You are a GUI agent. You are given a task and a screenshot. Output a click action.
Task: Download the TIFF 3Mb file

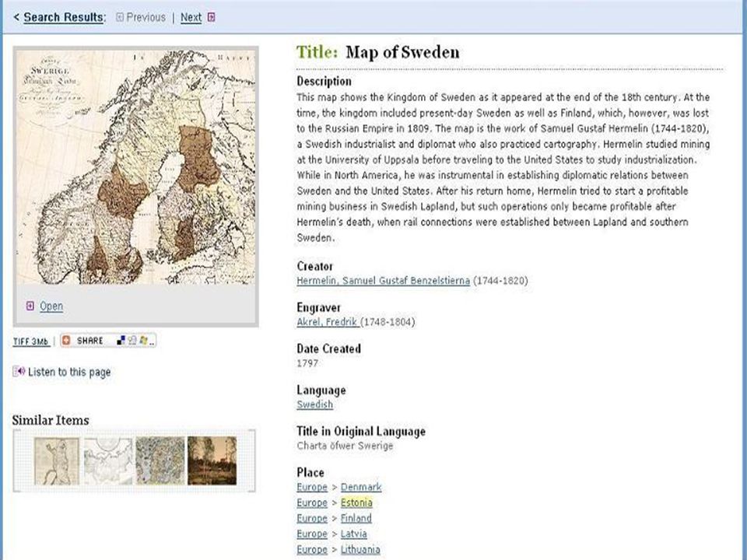pyautogui.click(x=31, y=341)
